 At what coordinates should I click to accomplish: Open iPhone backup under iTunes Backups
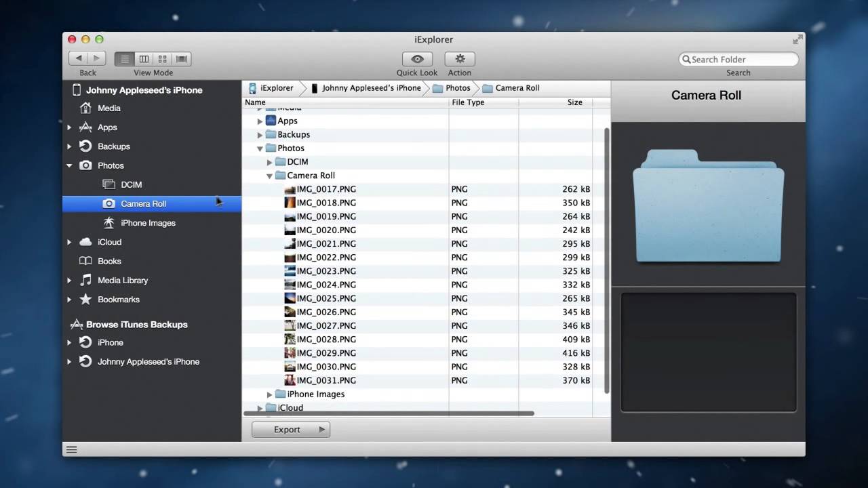[111, 342]
